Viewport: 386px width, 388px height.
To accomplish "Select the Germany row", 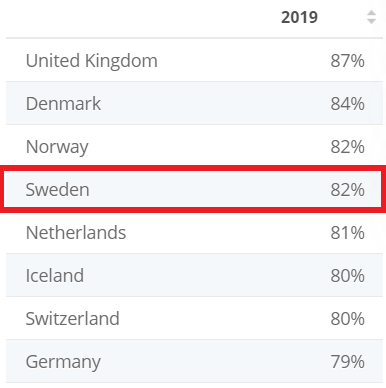I will [x=194, y=361].
